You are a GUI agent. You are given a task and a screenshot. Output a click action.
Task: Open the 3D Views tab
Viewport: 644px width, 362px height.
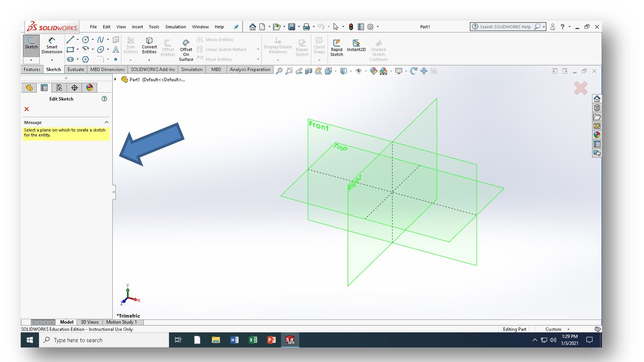coord(89,322)
